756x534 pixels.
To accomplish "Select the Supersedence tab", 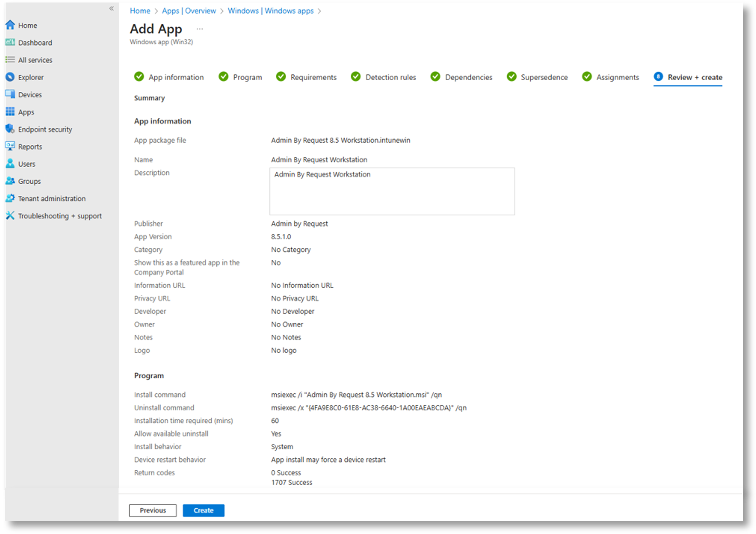I will (x=544, y=77).
